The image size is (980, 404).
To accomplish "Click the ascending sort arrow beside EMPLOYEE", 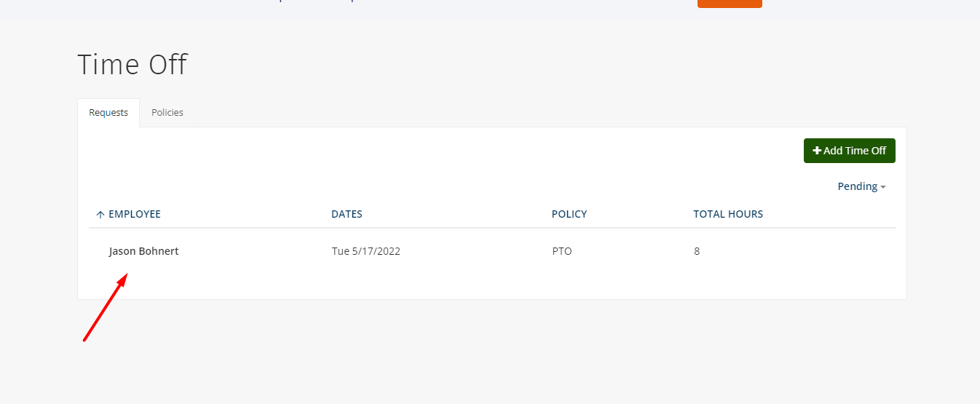I will (100, 215).
